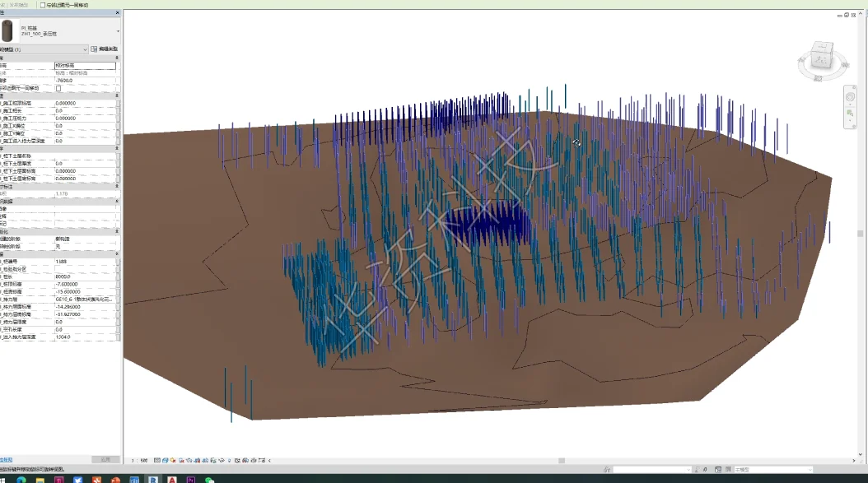
Task: Tick the 与邻近图元一同移动 checkbox in the Properties palette
Action: [x=58, y=88]
